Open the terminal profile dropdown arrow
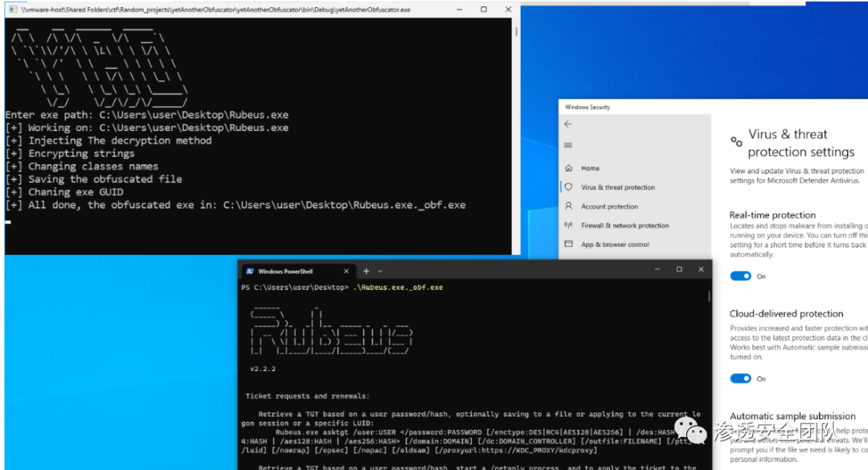The height and width of the screenshot is (470, 868). click(x=380, y=272)
